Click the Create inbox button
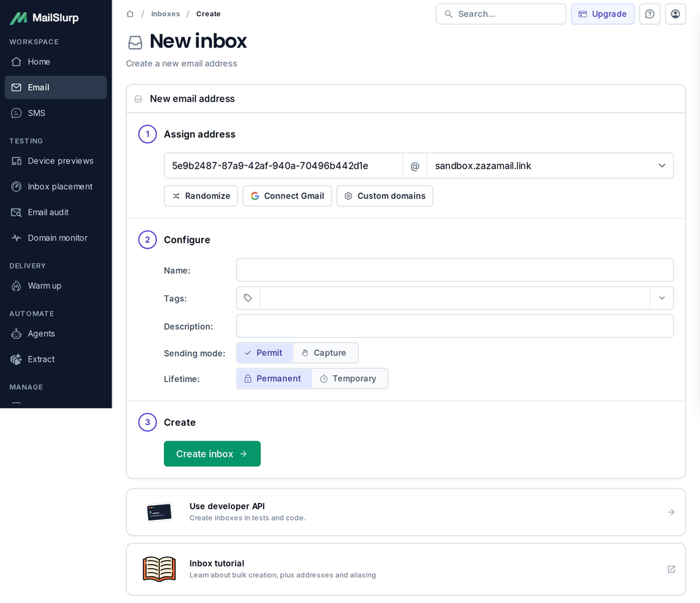Image resolution: width=700 pixels, height=603 pixels. tap(212, 454)
